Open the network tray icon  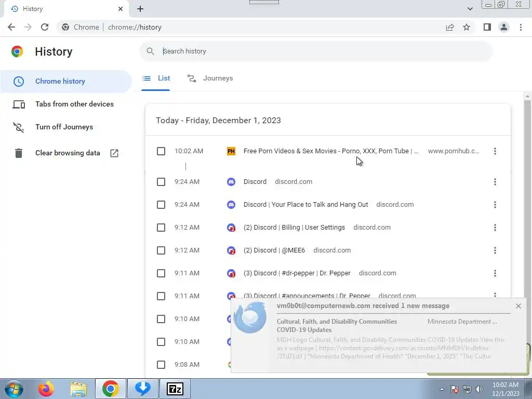pos(467,389)
